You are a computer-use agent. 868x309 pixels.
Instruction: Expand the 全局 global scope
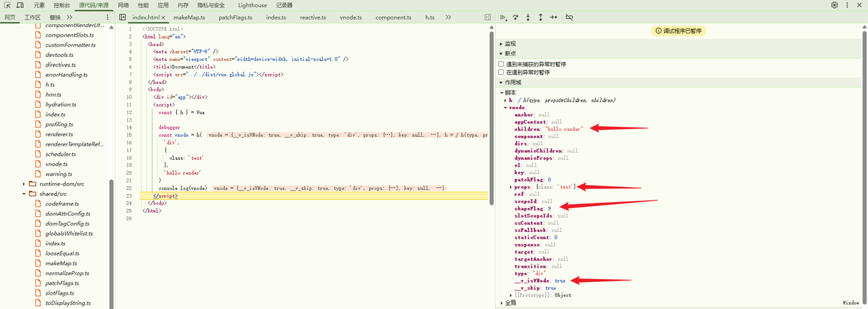point(502,303)
